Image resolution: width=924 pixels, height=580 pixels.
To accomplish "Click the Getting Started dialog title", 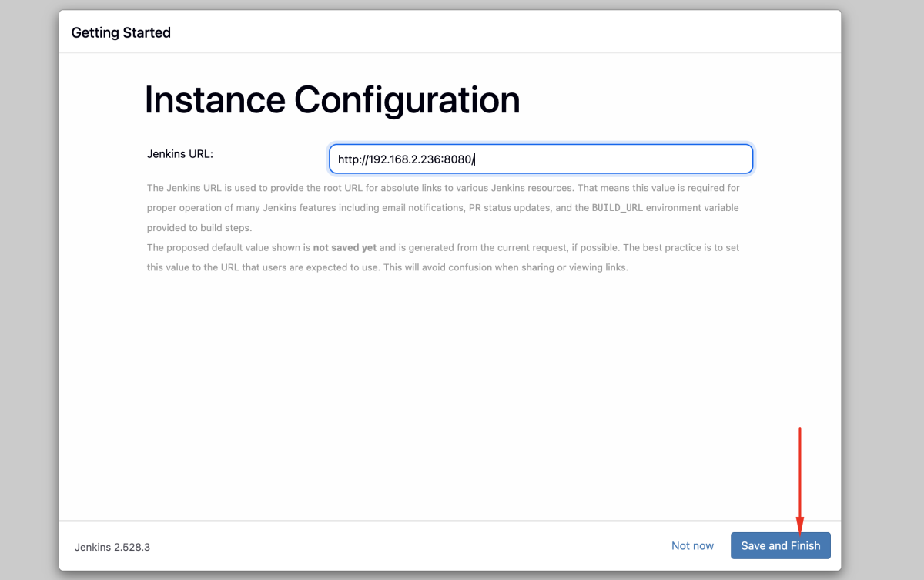I will tap(121, 32).
